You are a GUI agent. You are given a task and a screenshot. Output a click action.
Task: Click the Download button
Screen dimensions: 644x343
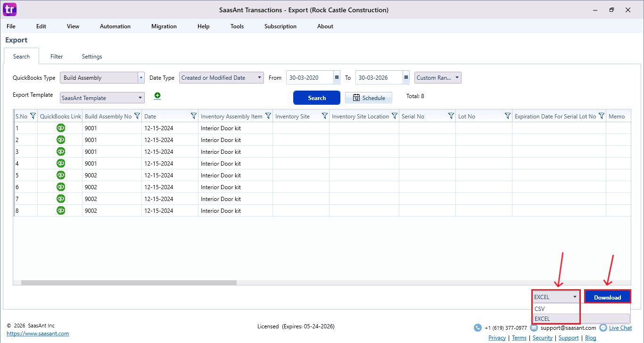(x=607, y=297)
